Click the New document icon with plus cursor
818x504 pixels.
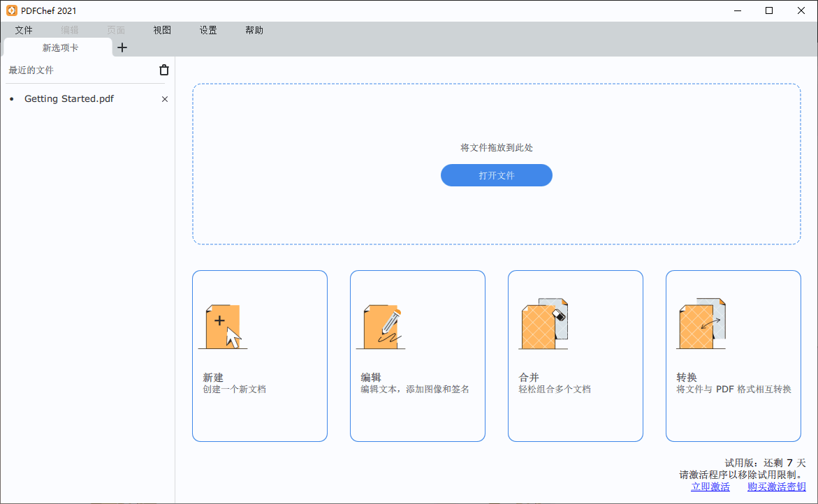pyautogui.click(x=223, y=327)
